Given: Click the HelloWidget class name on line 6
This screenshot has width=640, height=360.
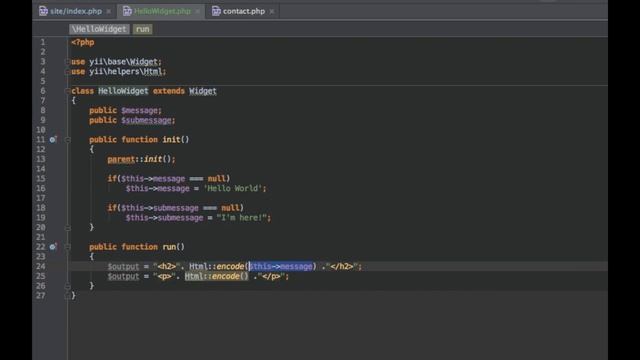Looking at the screenshot, I should (123, 91).
